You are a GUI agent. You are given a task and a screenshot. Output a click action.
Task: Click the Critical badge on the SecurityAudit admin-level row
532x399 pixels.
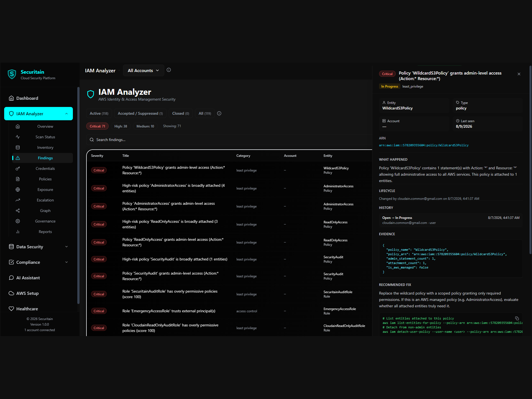tap(99, 276)
